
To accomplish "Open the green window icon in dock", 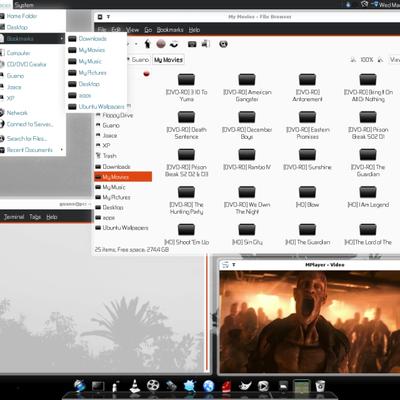I will click(301, 386).
